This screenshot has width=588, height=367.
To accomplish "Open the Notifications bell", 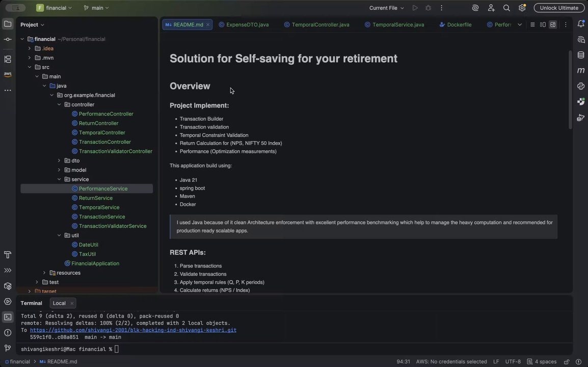I will [x=581, y=24].
